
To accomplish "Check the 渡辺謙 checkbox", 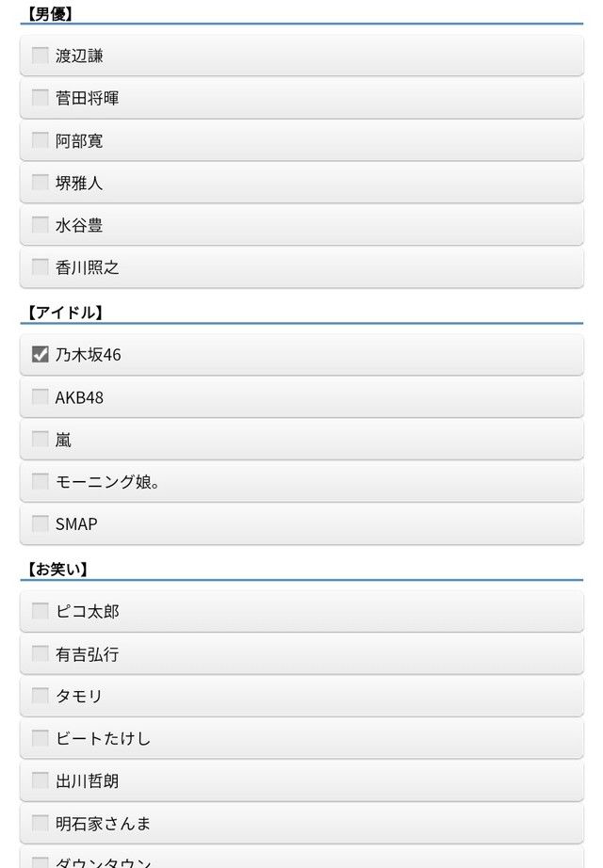I will pos(40,56).
